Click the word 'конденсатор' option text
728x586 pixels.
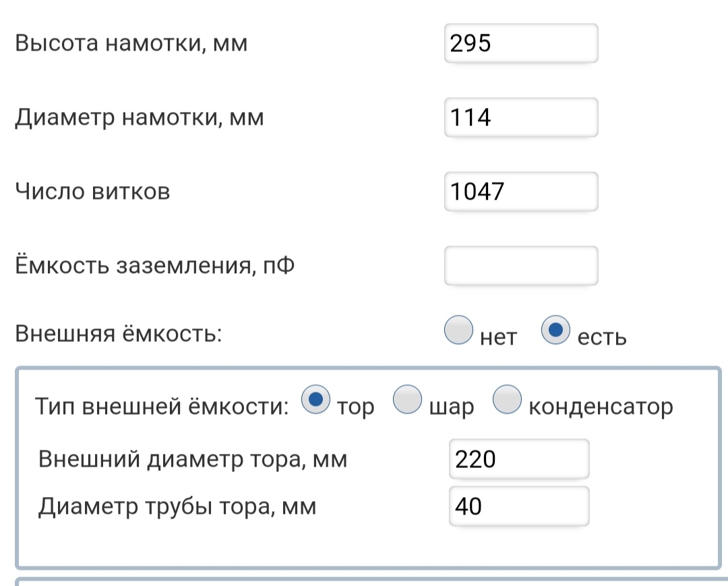(601, 407)
